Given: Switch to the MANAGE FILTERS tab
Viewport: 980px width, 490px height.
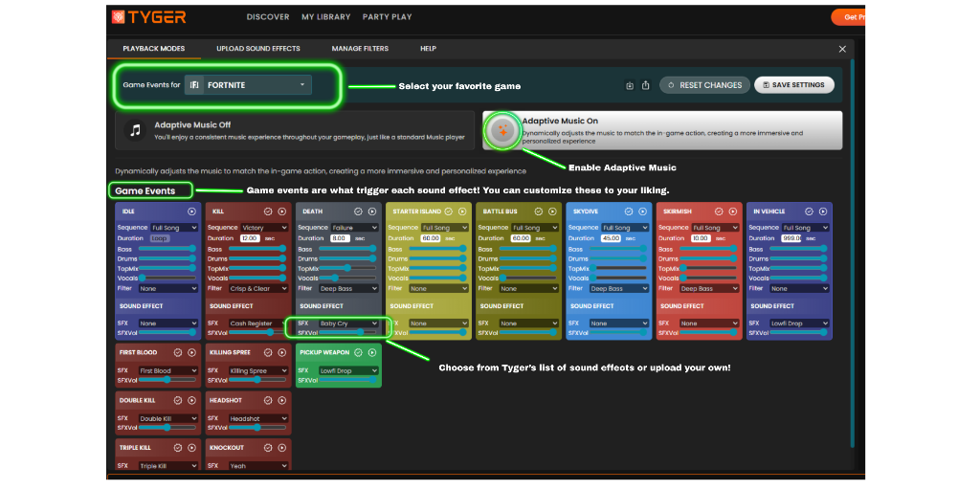Looking at the screenshot, I should (x=360, y=49).
